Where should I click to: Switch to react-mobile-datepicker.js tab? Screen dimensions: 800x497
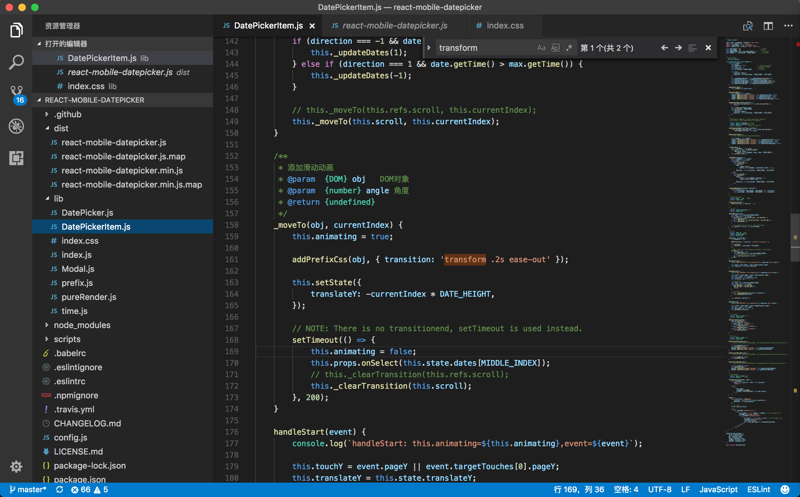tap(394, 26)
